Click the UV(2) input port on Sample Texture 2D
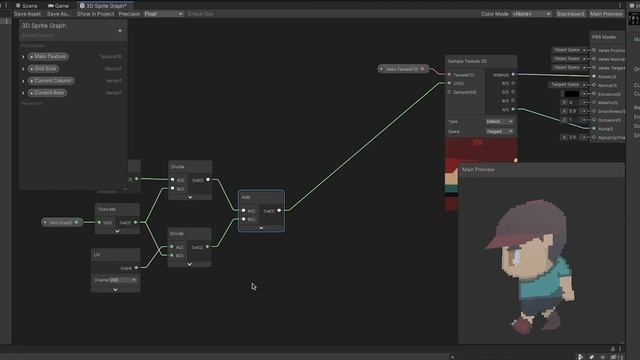The width and height of the screenshot is (640, 360). (x=449, y=83)
